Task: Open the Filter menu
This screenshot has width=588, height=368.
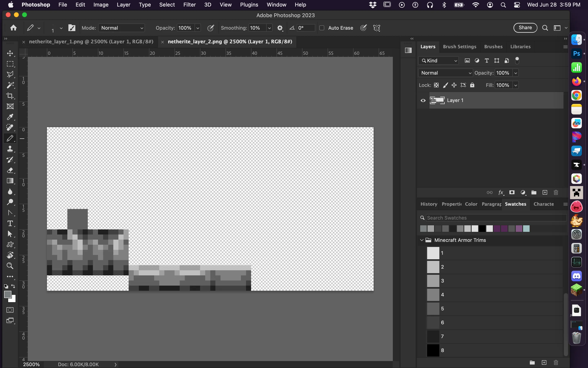Action: coord(189,5)
